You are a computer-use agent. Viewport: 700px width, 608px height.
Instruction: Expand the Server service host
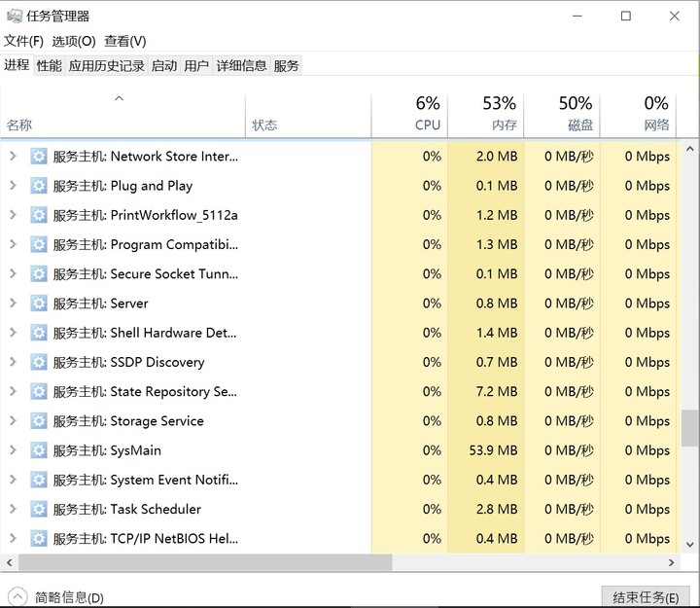(13, 303)
